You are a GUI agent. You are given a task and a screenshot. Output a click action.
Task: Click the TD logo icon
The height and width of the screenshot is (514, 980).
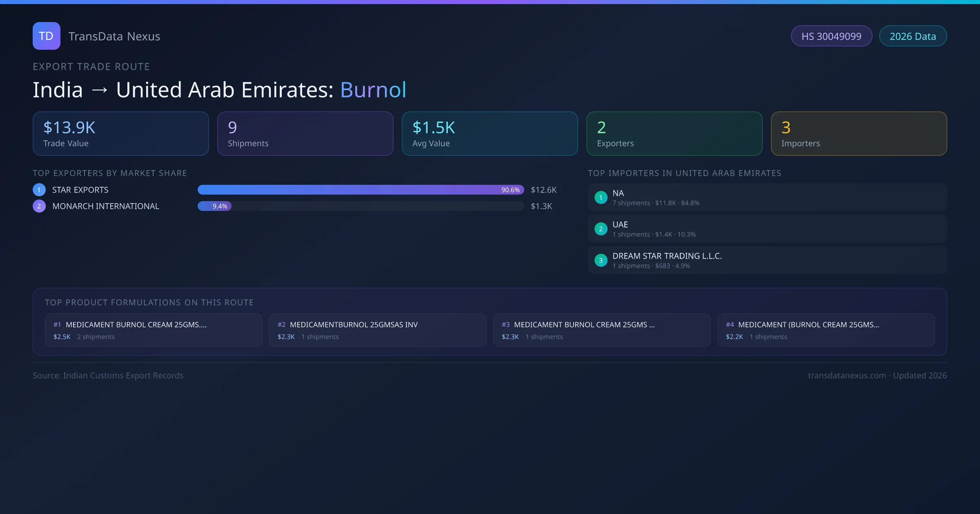pyautogui.click(x=46, y=36)
